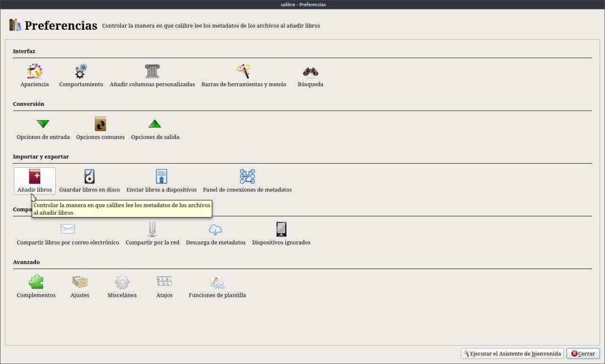Open Opciones comunes conversion settings
Image resolution: width=605 pixels, height=364 pixels.
(x=100, y=129)
